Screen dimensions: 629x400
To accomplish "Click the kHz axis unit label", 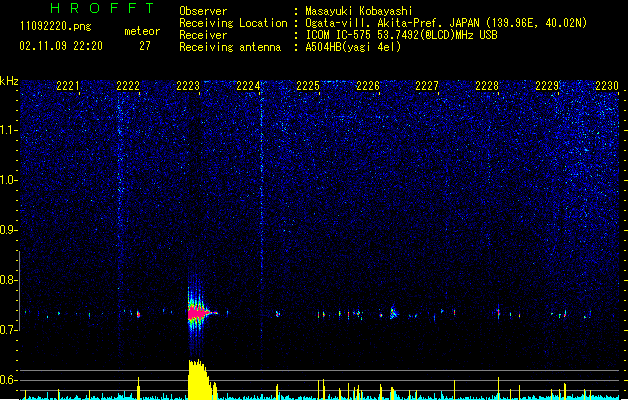I will 9,81.
